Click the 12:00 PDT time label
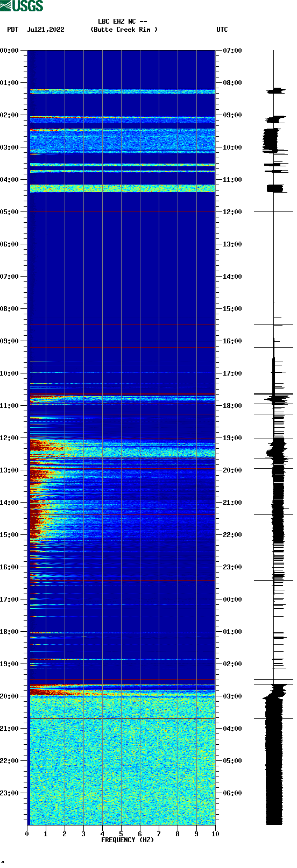This screenshot has height=868, width=297. pos(10,438)
